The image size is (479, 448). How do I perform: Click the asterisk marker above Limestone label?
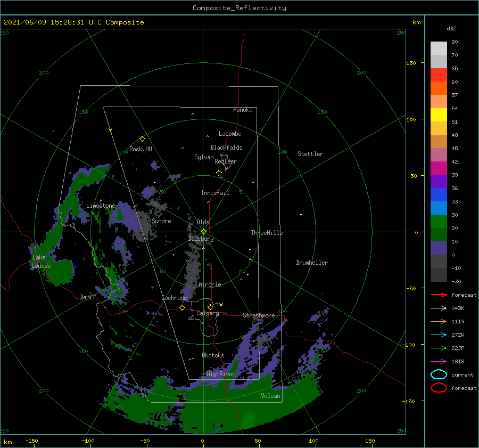(x=101, y=201)
